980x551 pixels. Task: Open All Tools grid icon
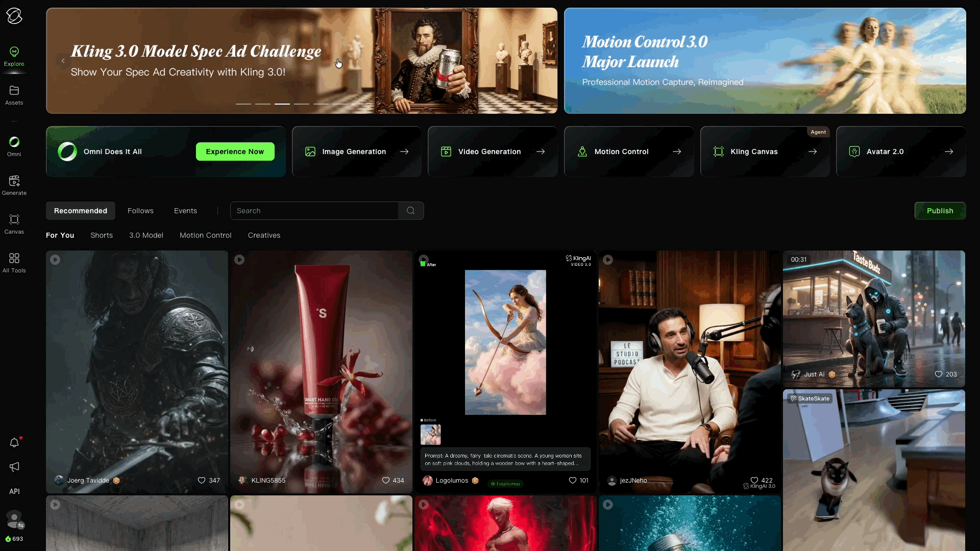tap(14, 259)
